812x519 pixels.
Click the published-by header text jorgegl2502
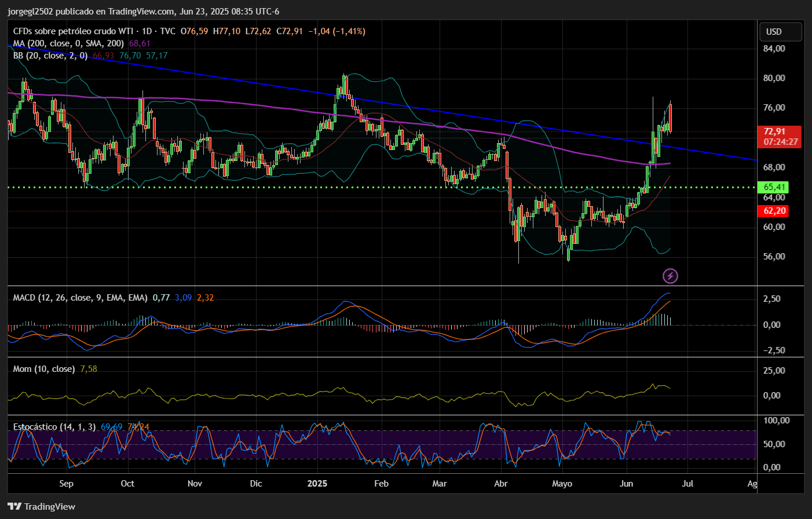click(x=31, y=12)
